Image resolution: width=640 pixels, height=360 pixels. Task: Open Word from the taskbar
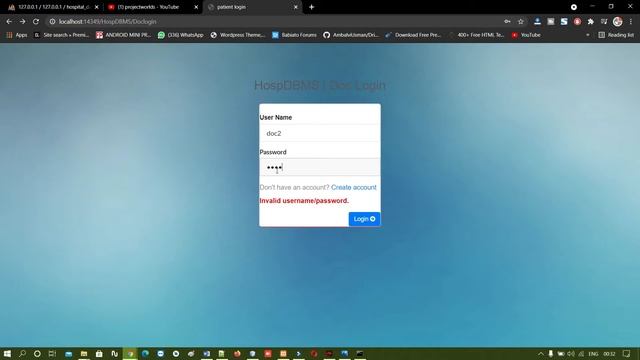click(x=207, y=353)
